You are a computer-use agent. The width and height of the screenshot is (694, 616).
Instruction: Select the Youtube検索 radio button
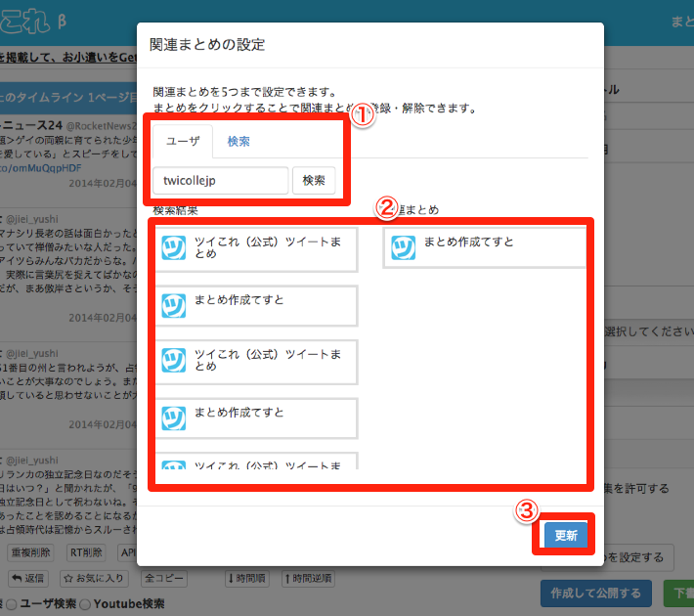click(85, 604)
